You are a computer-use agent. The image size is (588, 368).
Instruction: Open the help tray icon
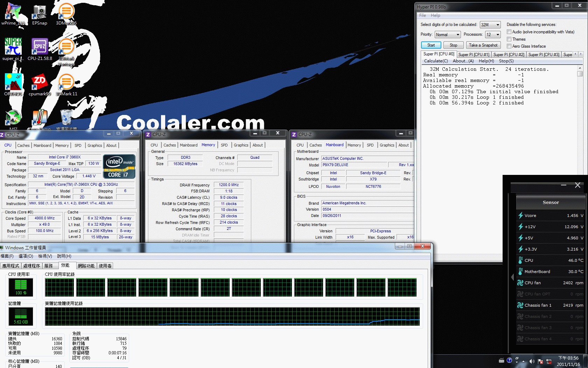(x=509, y=360)
